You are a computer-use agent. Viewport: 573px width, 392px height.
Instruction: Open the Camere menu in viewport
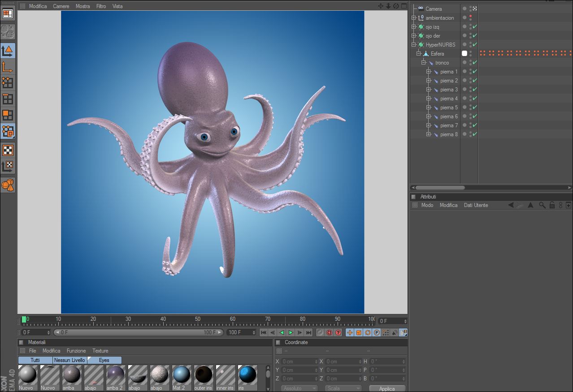[x=61, y=6]
